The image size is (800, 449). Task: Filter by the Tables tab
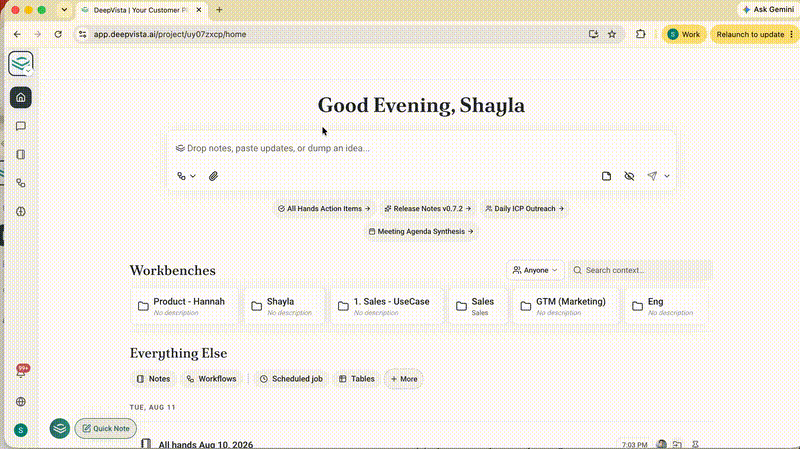[x=357, y=379]
